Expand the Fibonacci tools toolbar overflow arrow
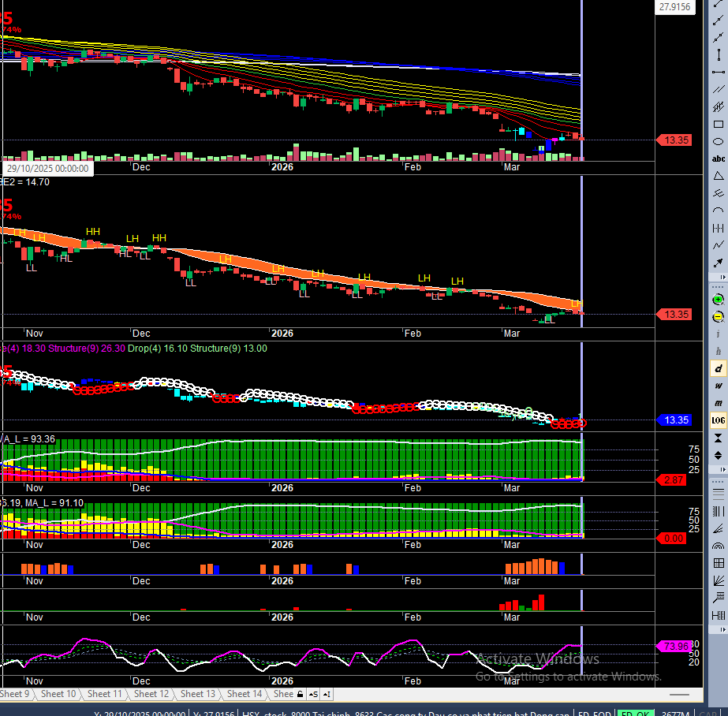728x716 pixels. pos(722,630)
